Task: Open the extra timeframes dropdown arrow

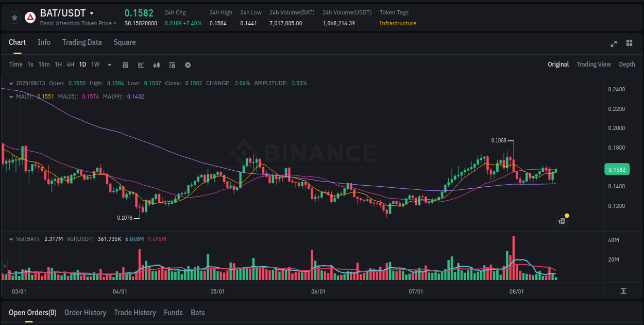Action: (109, 64)
